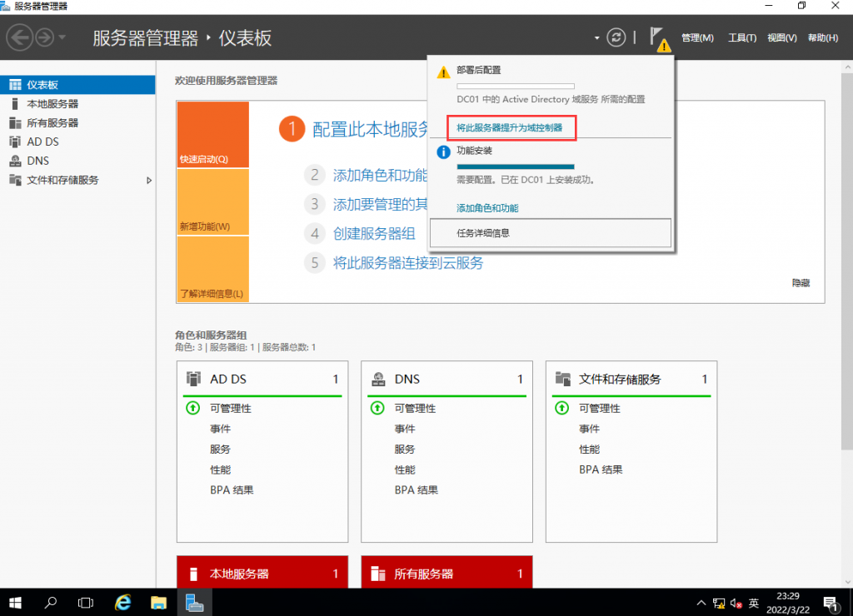
Task: Click the AD DS tile header
Action: 262,379
